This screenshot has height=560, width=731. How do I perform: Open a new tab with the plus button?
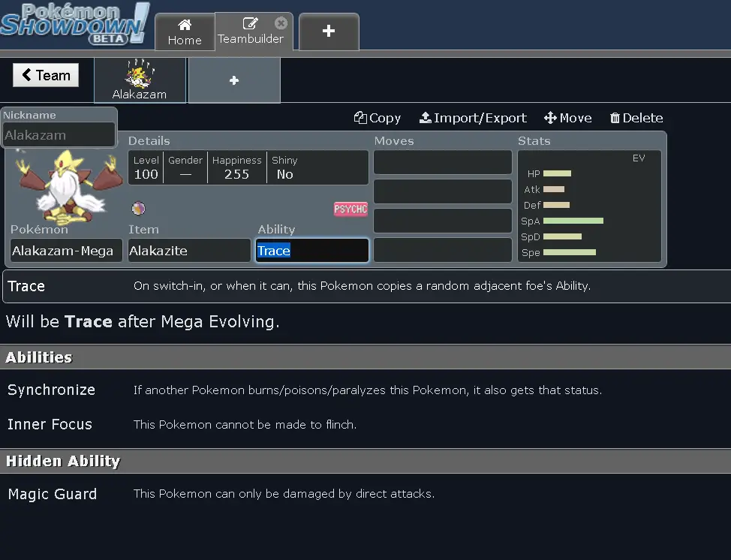coord(328,31)
